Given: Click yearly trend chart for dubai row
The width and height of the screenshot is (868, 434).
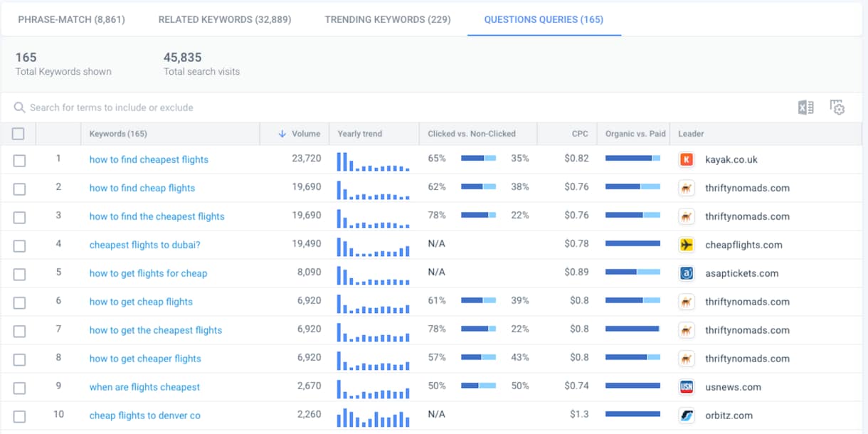Looking at the screenshot, I should point(374,247).
